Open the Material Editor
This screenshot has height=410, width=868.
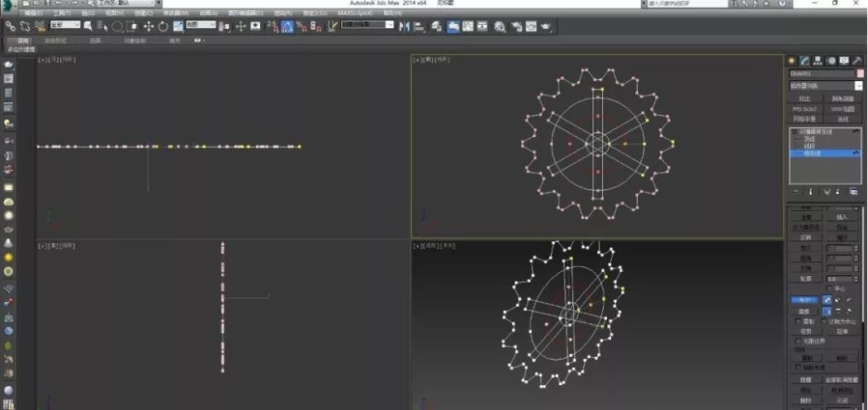pos(500,26)
